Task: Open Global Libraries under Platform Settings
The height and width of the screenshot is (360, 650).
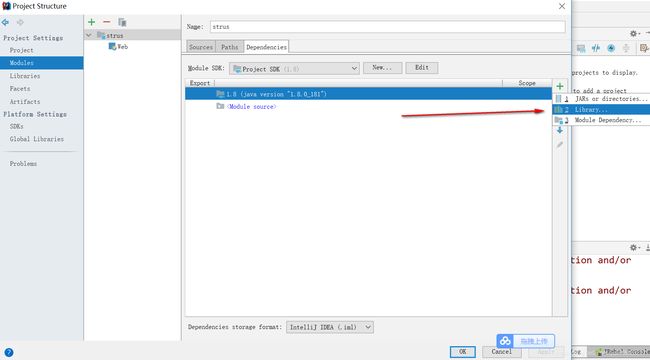Action: [37, 139]
